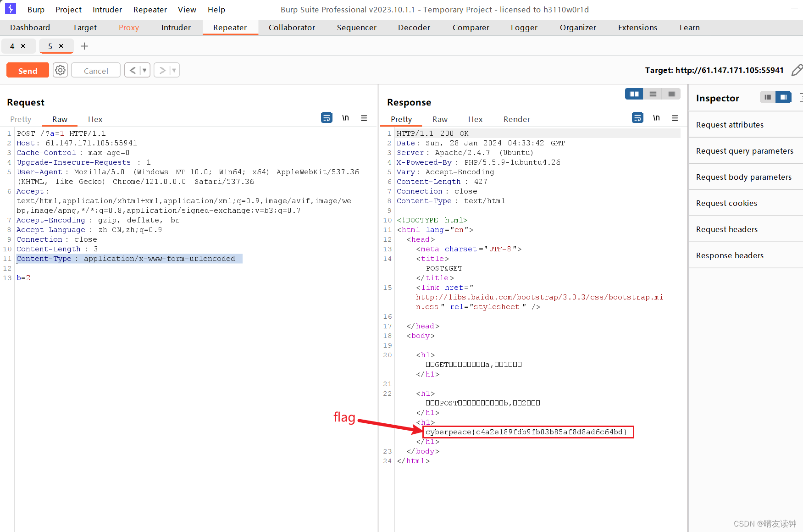
Task: Close Repeater tab 5
Action: [x=61, y=46]
